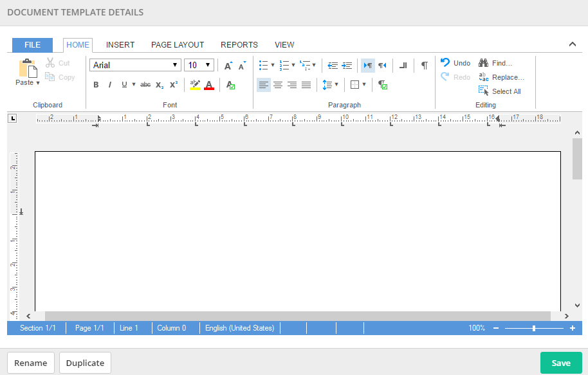Apply subscript formatting
This screenshot has width=588, height=375.
coord(160,85)
